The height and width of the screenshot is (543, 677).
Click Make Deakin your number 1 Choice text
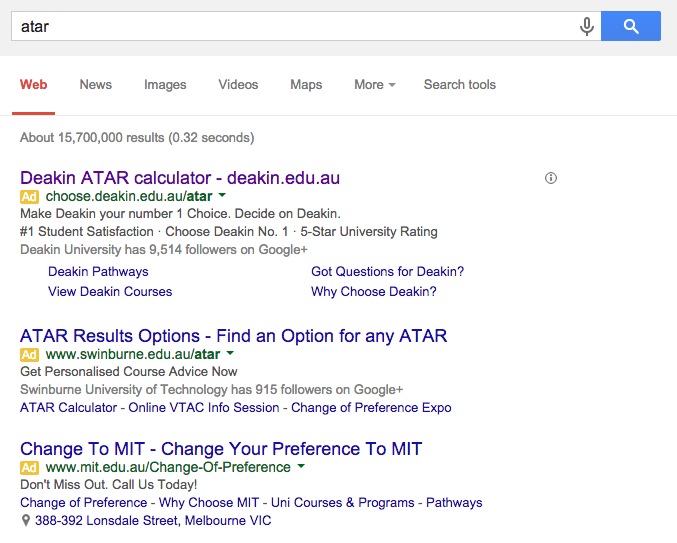coord(180,214)
